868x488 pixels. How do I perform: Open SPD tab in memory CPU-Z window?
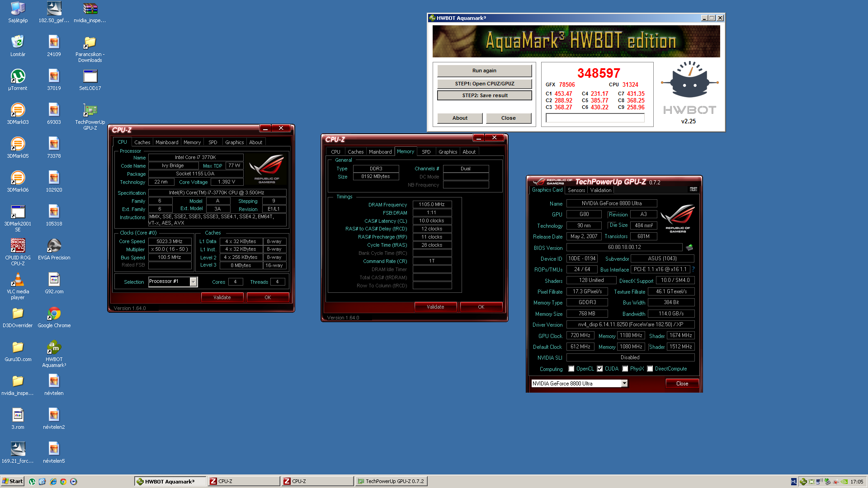[426, 152]
